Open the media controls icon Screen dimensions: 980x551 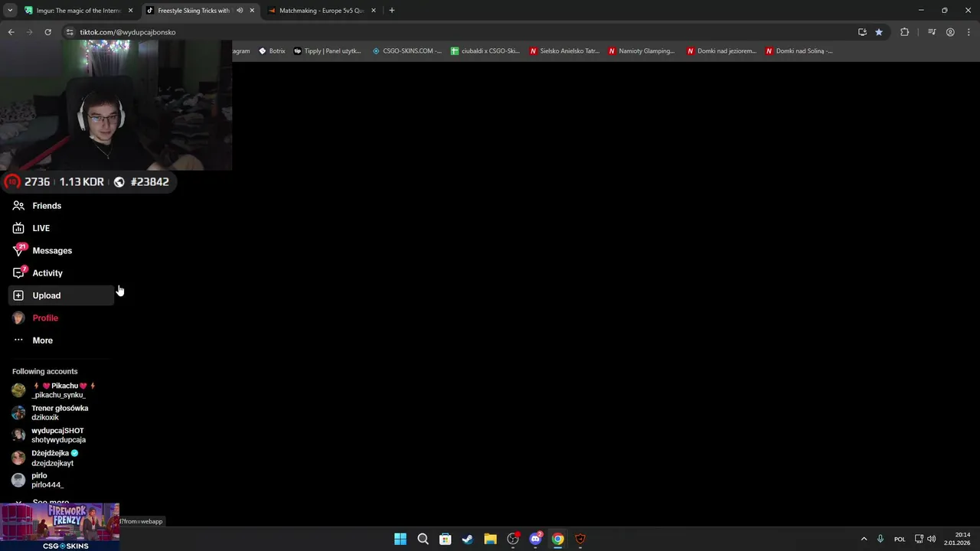point(932,32)
